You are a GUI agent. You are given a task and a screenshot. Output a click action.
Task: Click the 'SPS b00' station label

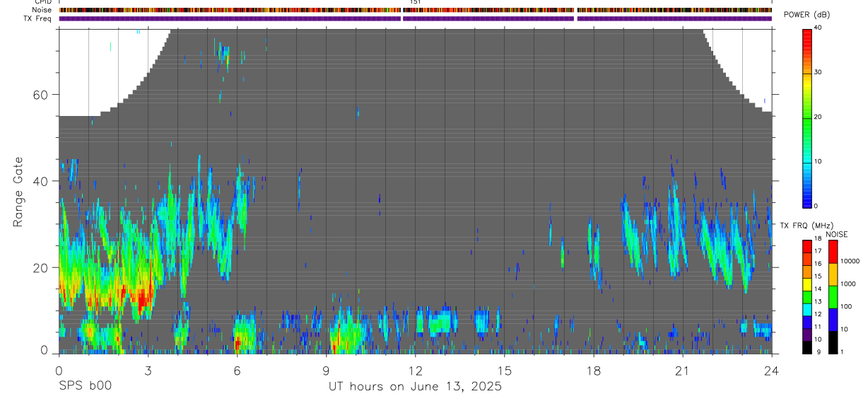tap(85, 386)
